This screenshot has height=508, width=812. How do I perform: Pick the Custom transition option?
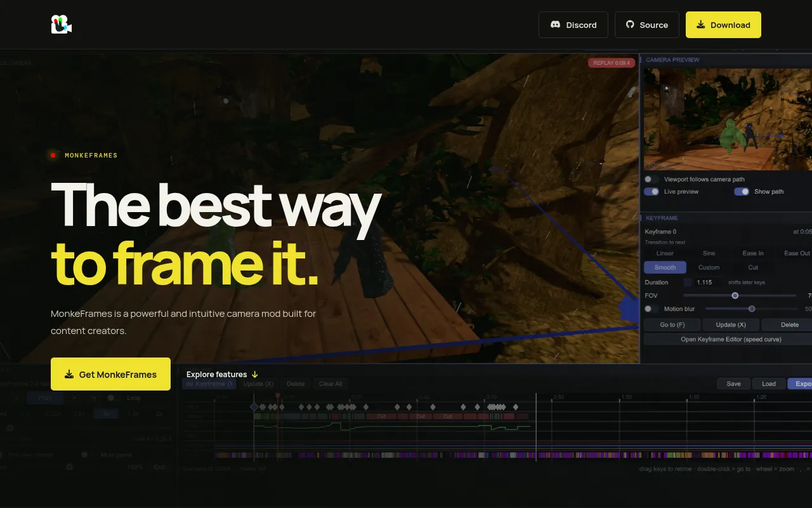tap(709, 267)
